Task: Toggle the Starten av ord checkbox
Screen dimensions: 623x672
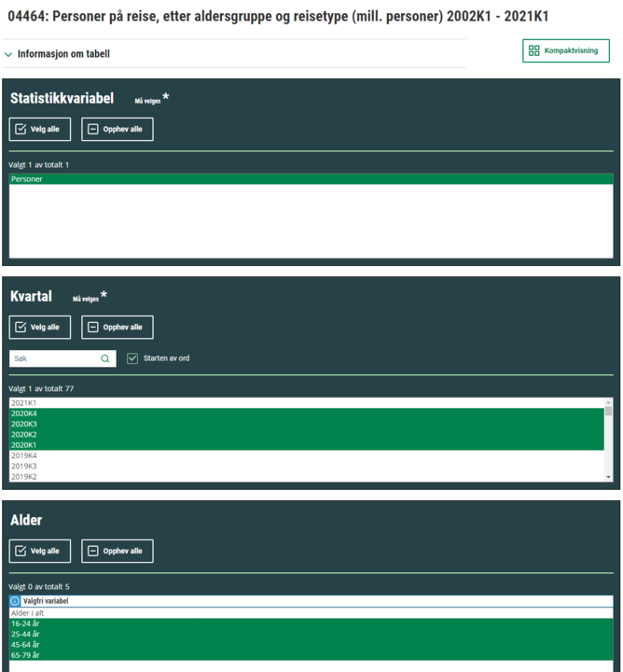Action: tap(132, 358)
